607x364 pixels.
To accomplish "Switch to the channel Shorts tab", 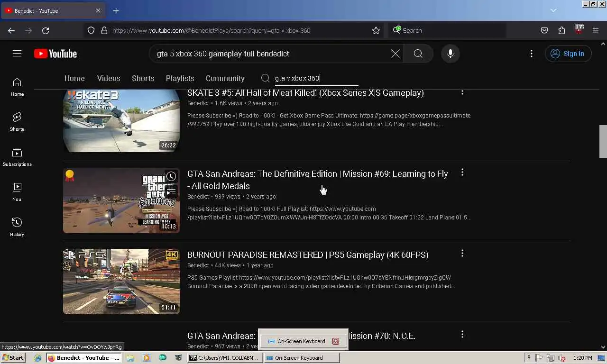I will pos(143,78).
